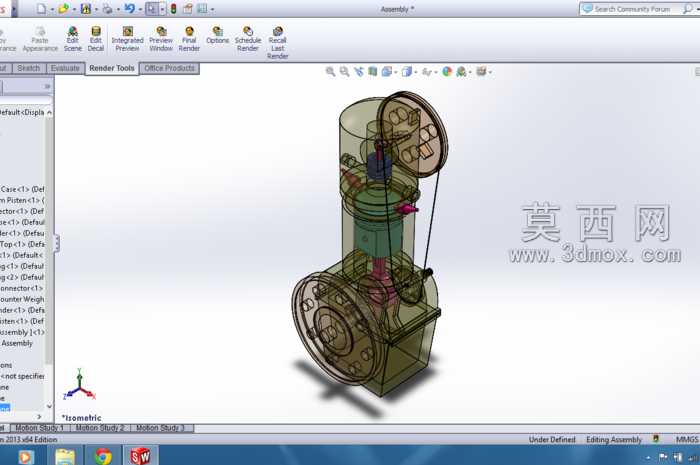Click the Save icon in quick toolbar
Screen dimensions: 700x465
[86, 8]
